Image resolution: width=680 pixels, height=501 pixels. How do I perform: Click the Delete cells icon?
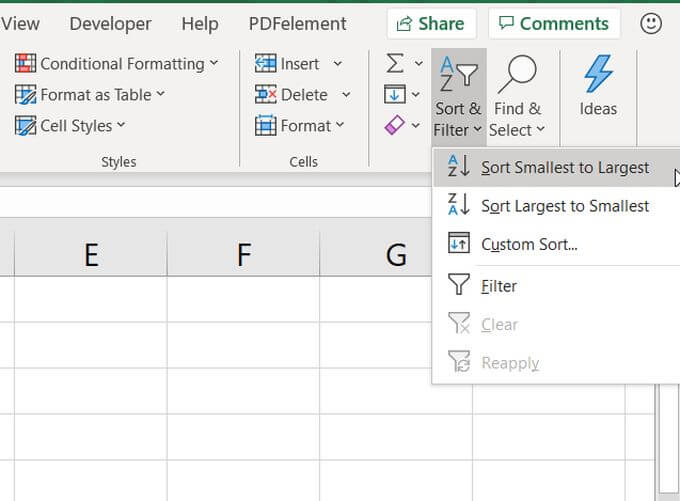[266, 95]
